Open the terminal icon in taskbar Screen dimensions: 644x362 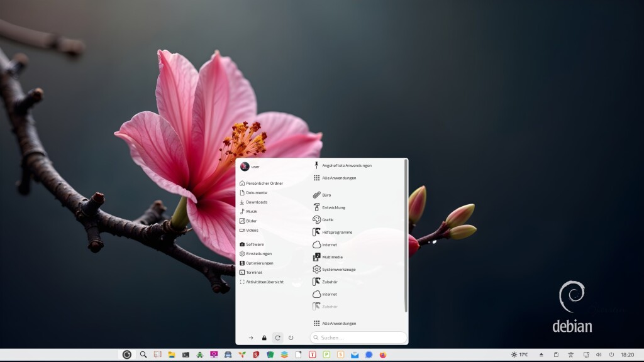186,354
